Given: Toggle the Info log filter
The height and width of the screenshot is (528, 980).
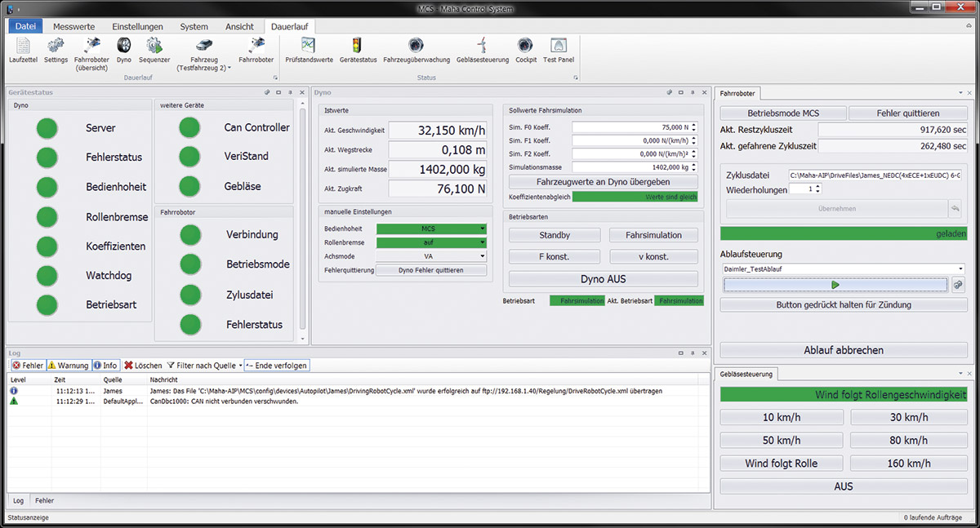Looking at the screenshot, I should (105, 366).
